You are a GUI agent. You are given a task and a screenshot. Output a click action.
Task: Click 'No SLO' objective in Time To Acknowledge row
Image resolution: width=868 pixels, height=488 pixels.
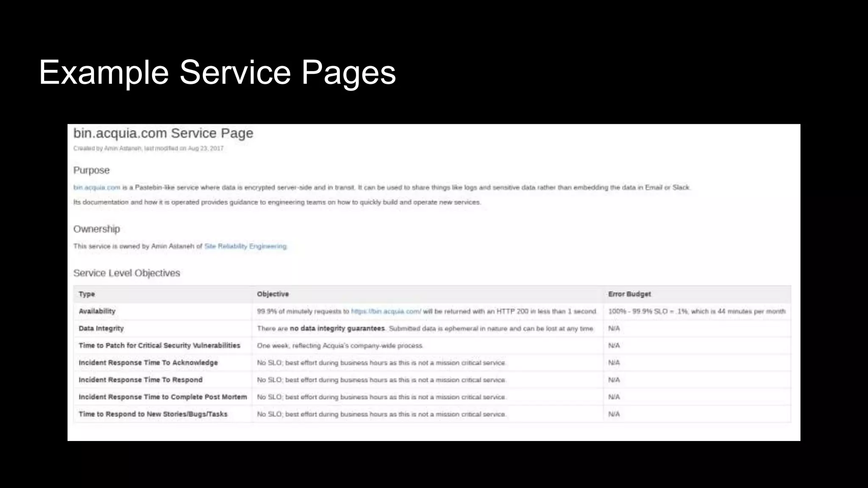(381, 363)
